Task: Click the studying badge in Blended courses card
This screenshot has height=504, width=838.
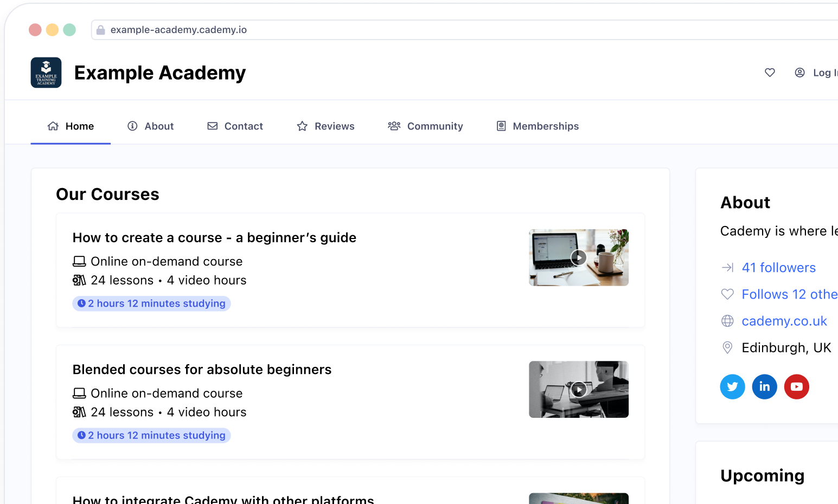Action: (x=151, y=435)
